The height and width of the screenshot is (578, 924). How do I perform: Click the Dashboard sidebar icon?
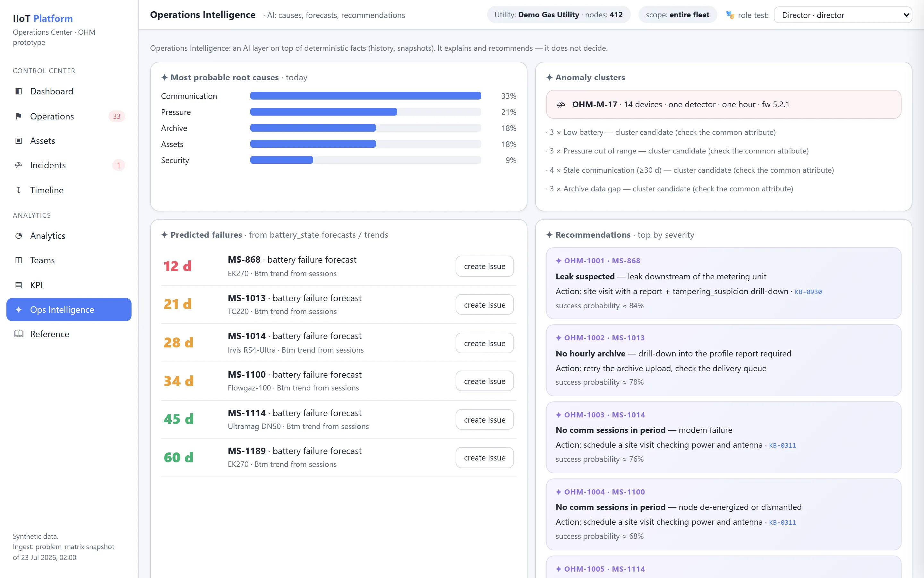point(18,92)
